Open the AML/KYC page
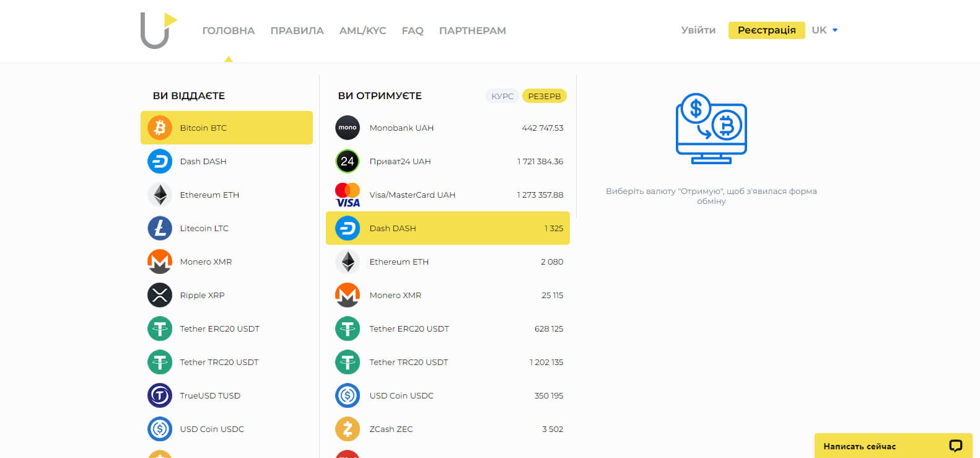This screenshot has height=458, width=980. 363,30
